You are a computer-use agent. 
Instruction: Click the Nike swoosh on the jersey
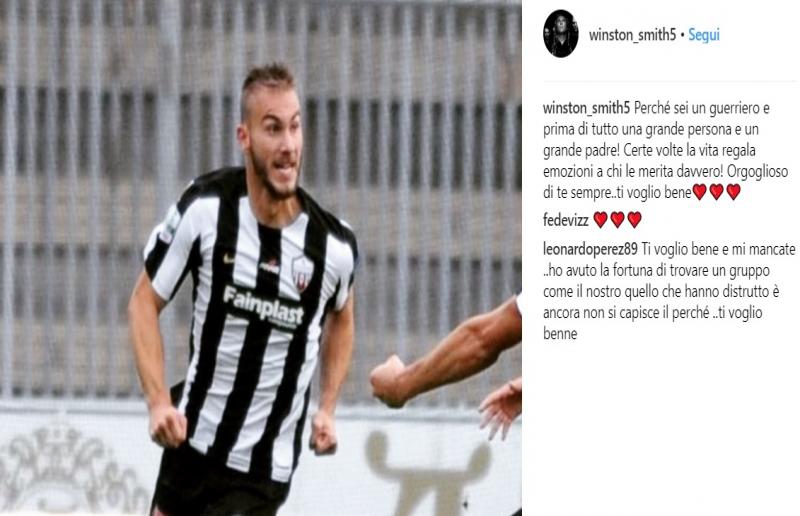click(x=230, y=259)
